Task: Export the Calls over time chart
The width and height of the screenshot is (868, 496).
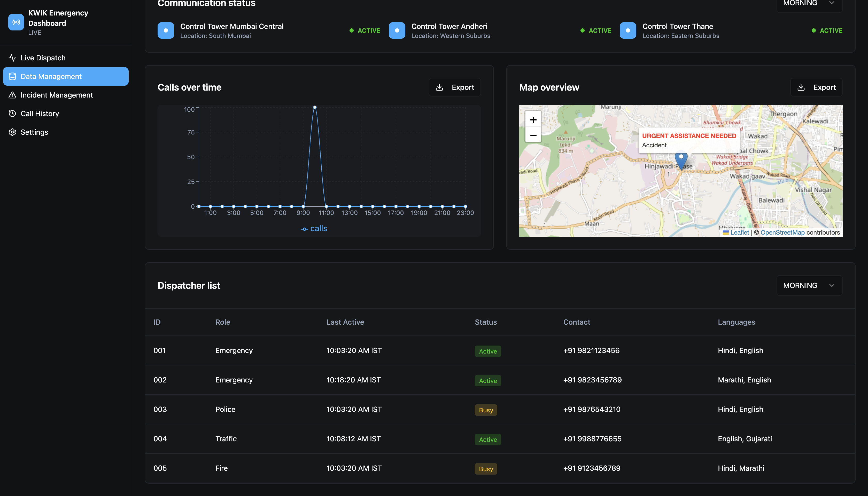Action: click(x=454, y=87)
